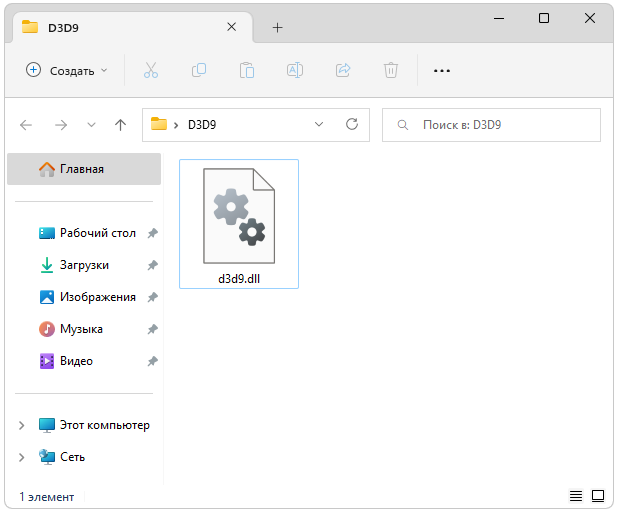Click the Cut scissors icon

[151, 70]
